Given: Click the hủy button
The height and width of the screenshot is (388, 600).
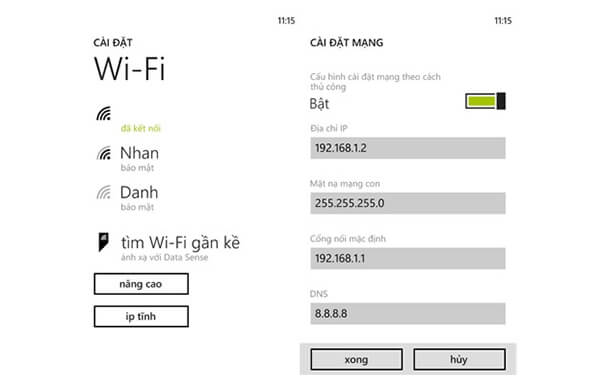Looking at the screenshot, I should 459,360.
